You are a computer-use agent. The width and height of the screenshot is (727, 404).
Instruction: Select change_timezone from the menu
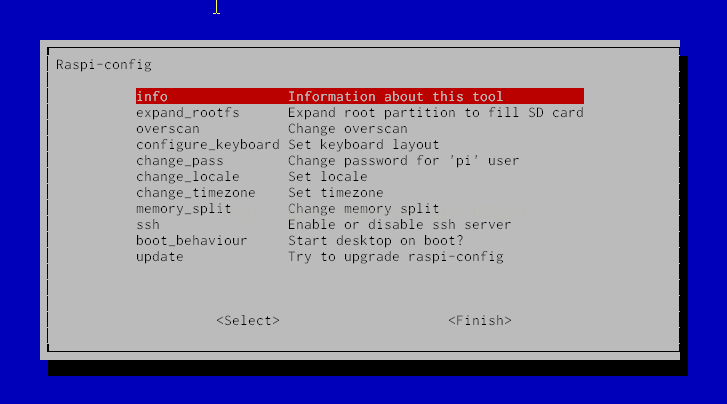[196, 193]
